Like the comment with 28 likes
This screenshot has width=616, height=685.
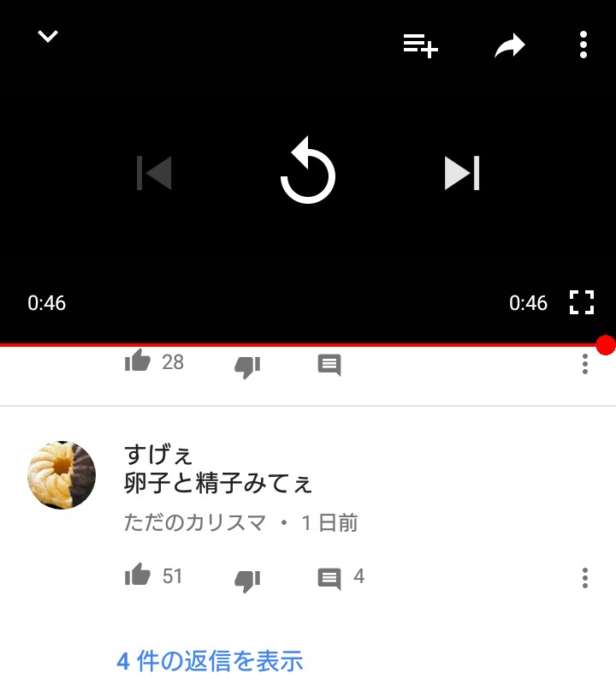click(x=138, y=360)
